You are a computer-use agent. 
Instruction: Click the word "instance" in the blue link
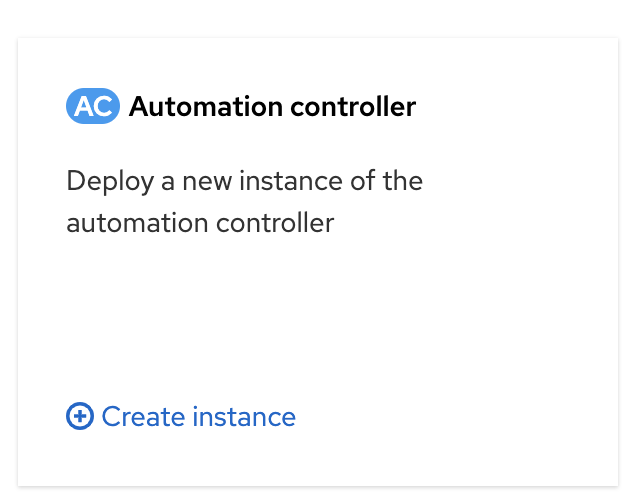tap(247, 416)
